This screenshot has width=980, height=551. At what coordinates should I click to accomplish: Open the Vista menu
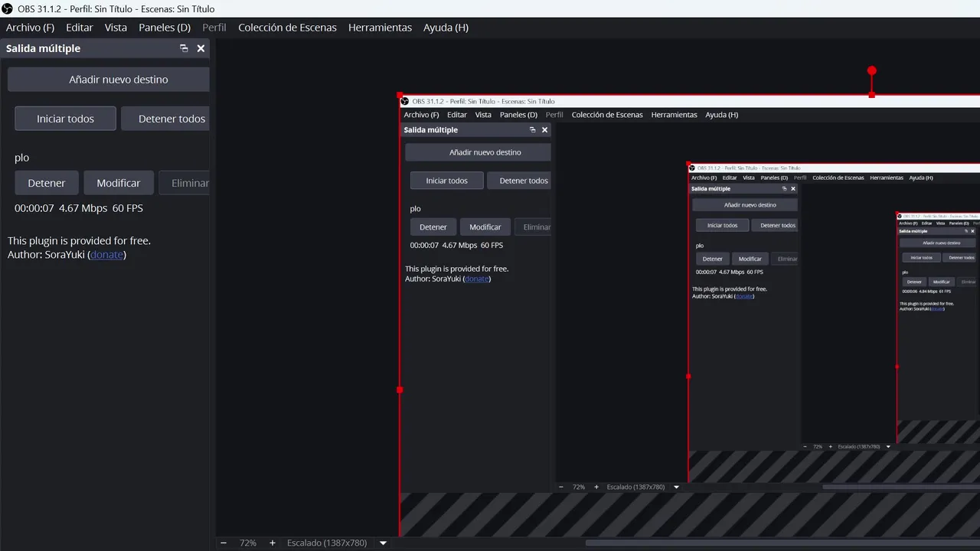click(116, 28)
